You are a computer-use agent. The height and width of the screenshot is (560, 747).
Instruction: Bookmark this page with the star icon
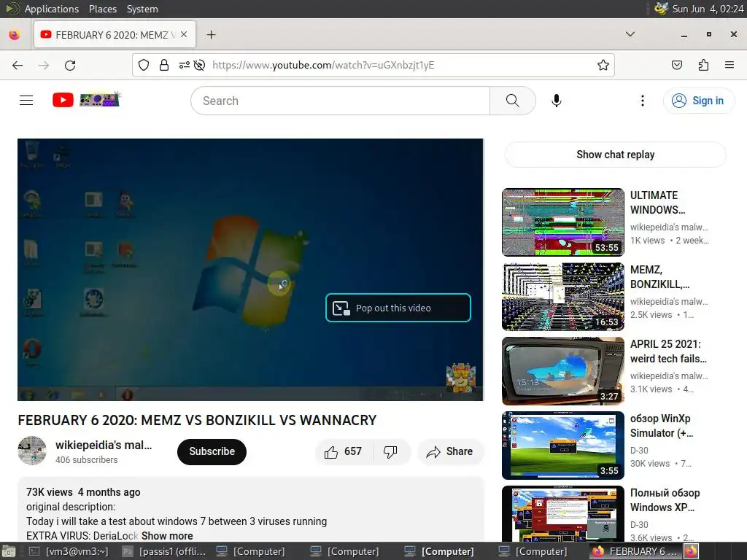pyautogui.click(x=603, y=65)
